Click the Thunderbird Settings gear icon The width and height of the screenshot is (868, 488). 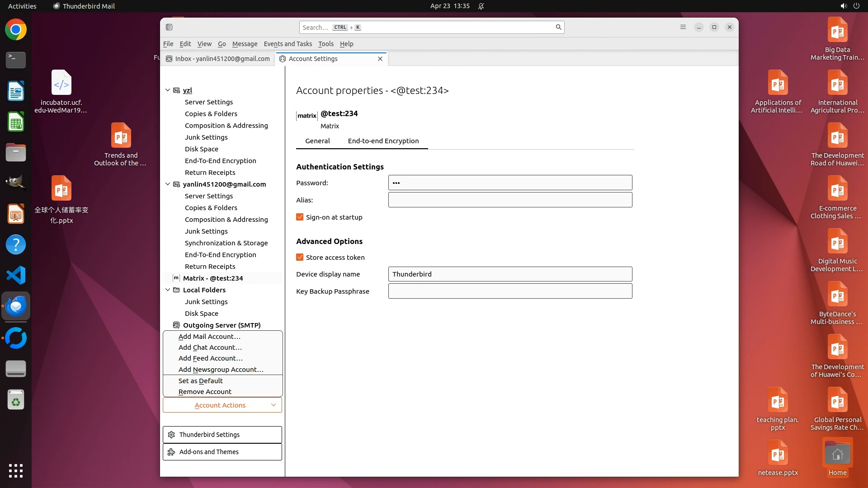point(171,435)
